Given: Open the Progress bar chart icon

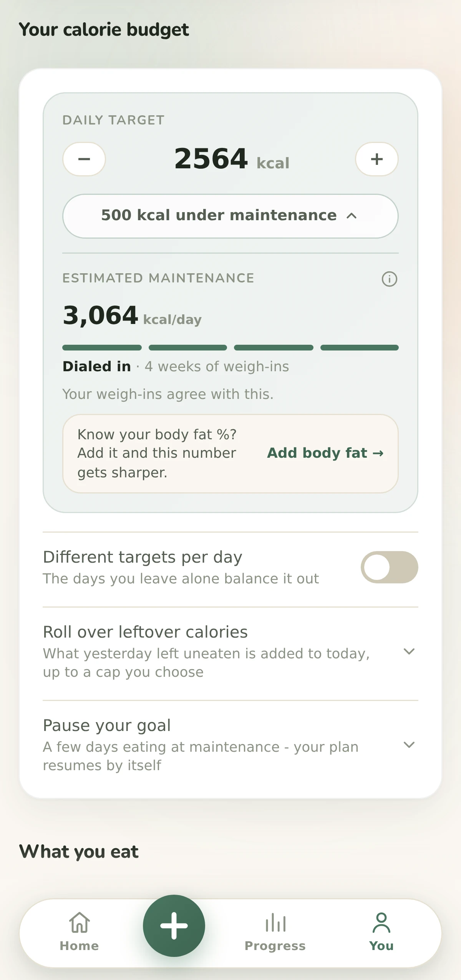Looking at the screenshot, I should point(275,922).
